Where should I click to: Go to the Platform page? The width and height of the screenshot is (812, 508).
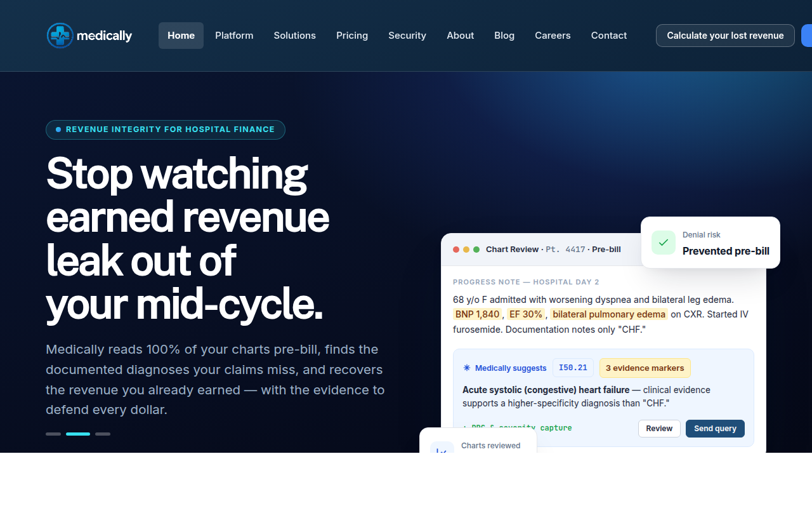[x=234, y=36]
